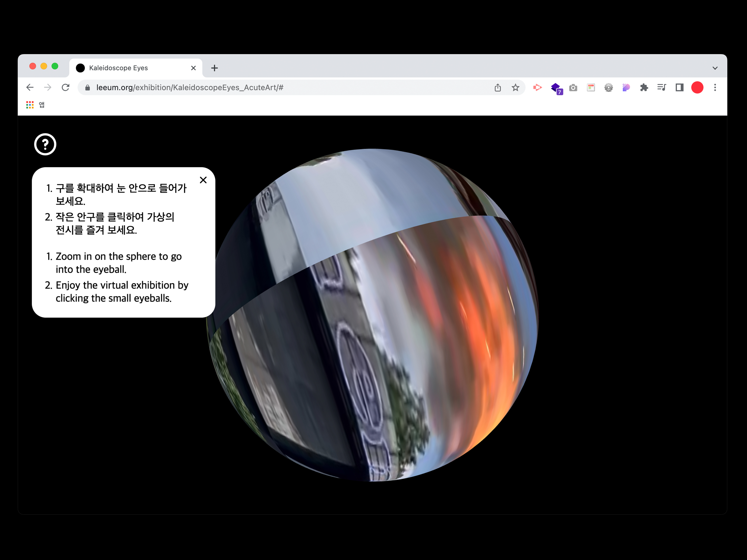Open a new tab with plus button
The height and width of the screenshot is (560, 747).
[214, 68]
